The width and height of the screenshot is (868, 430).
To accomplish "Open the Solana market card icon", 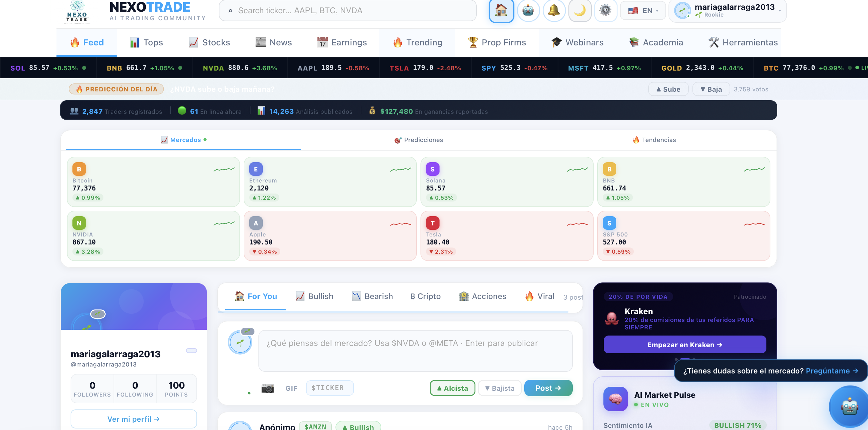I will pos(433,169).
